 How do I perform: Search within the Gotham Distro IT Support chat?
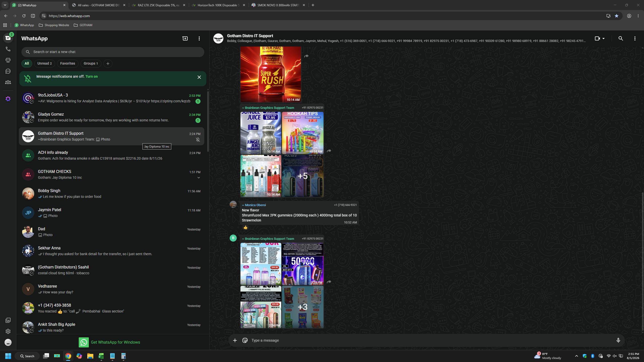pos(621,38)
